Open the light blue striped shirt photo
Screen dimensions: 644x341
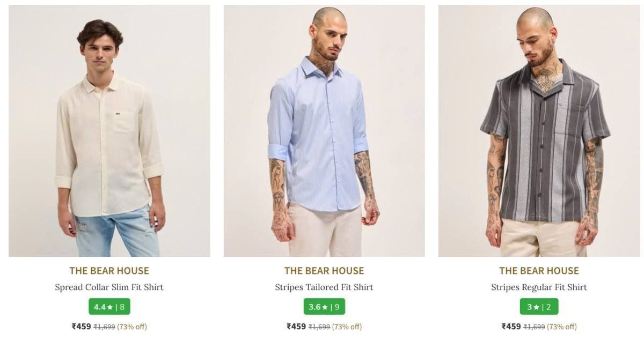[x=324, y=131]
